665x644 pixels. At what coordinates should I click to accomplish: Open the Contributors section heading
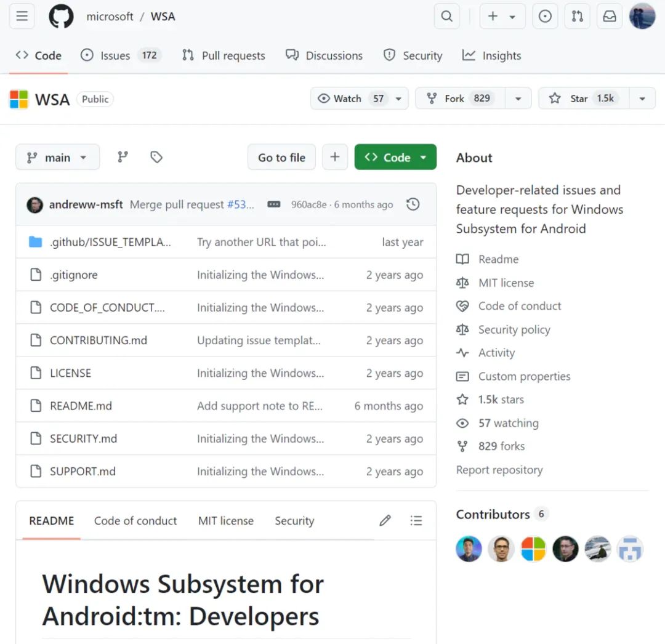coord(493,514)
